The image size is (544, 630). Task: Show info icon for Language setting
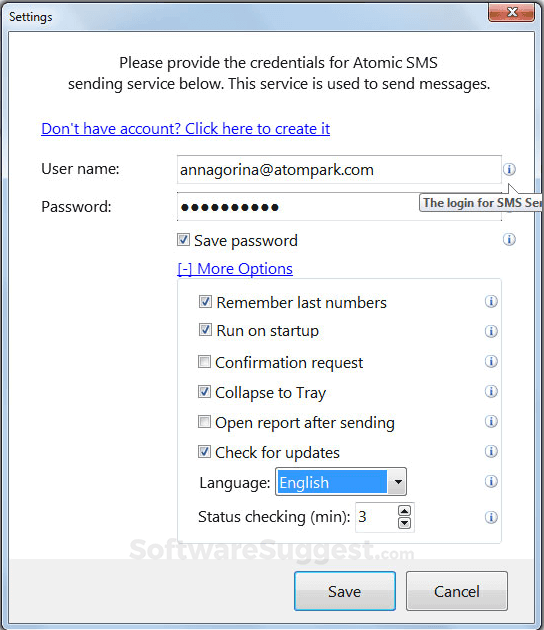(x=491, y=481)
